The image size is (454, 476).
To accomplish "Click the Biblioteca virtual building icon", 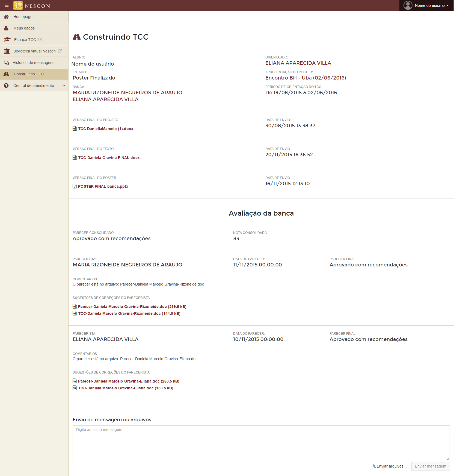I will (x=7, y=51).
